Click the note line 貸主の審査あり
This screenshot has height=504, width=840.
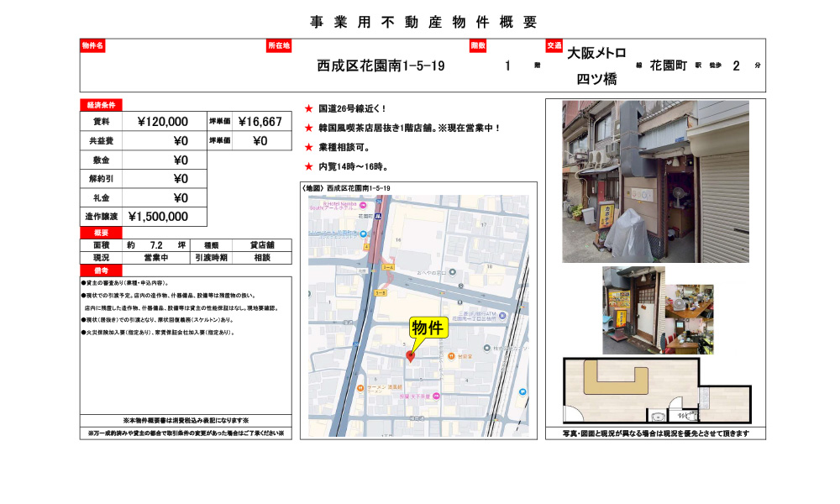point(126,283)
